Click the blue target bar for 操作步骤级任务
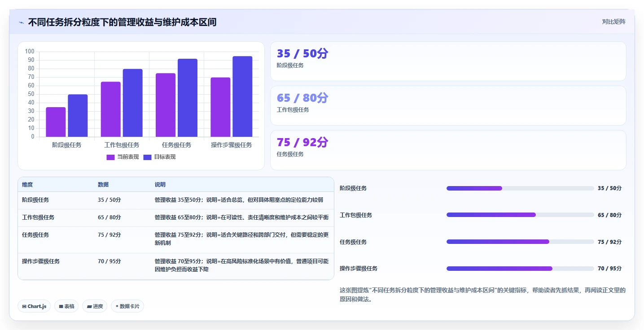This screenshot has height=330, width=644. pyautogui.click(x=242, y=96)
